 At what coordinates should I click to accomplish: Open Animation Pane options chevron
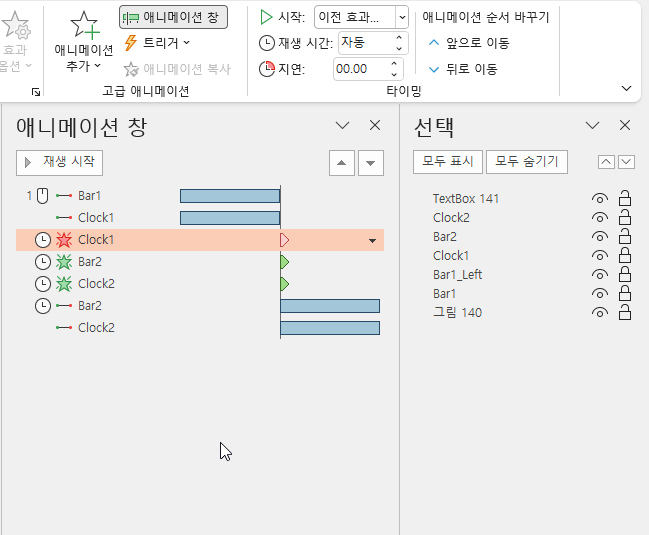[342, 125]
